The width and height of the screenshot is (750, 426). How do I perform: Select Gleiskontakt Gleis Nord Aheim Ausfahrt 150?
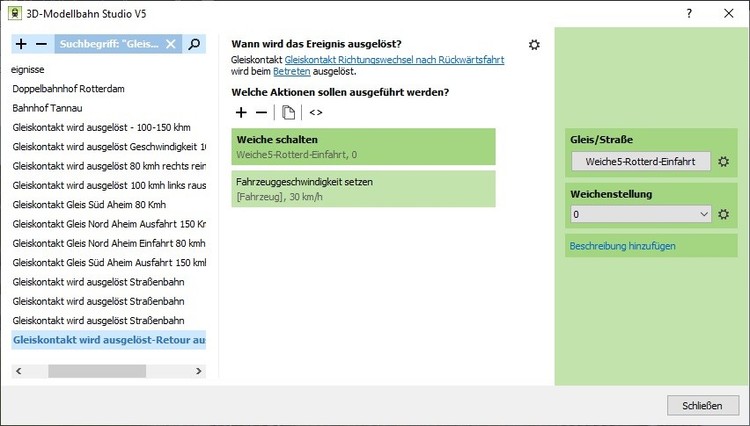tap(109, 224)
